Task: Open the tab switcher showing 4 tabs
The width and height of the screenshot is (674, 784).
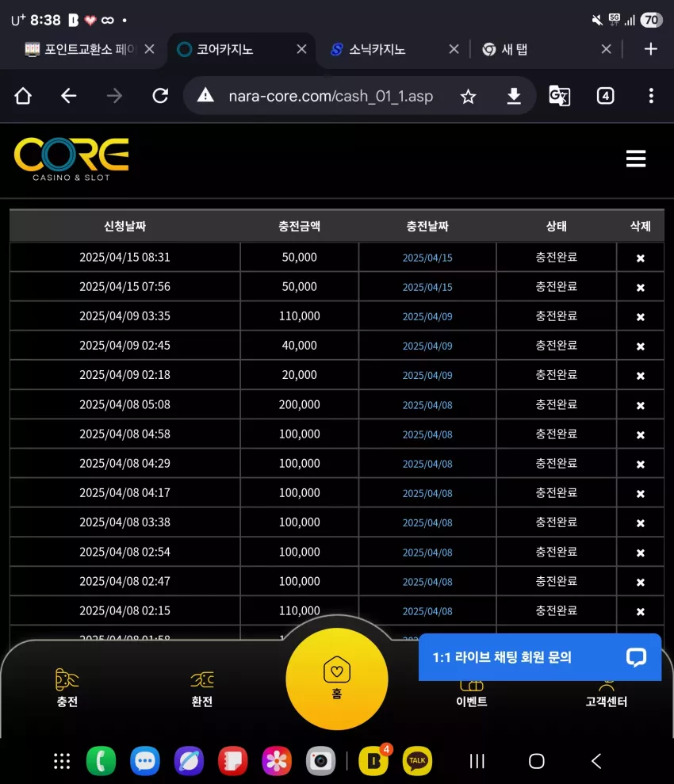Action: coord(605,95)
